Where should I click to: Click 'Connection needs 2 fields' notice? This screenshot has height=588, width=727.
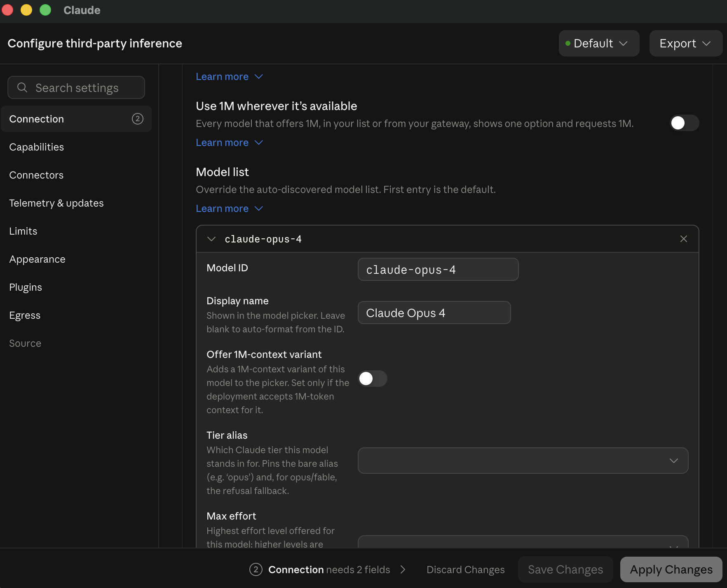[x=329, y=569]
